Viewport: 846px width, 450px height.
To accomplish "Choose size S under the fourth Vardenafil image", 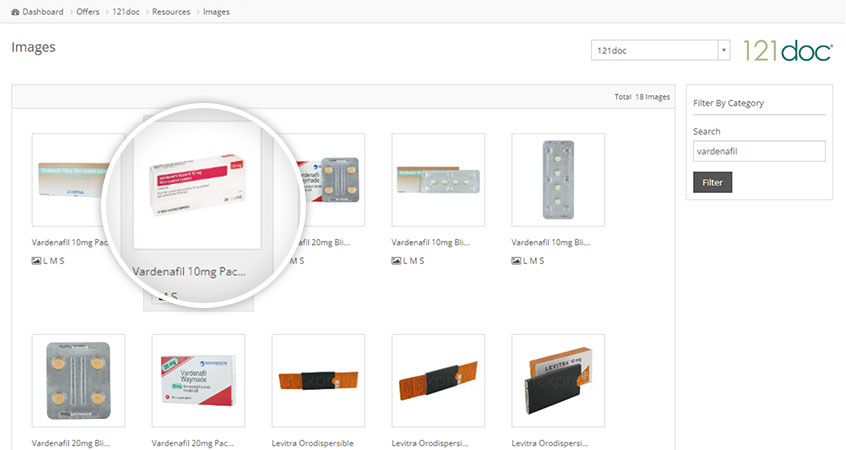I will point(421,261).
